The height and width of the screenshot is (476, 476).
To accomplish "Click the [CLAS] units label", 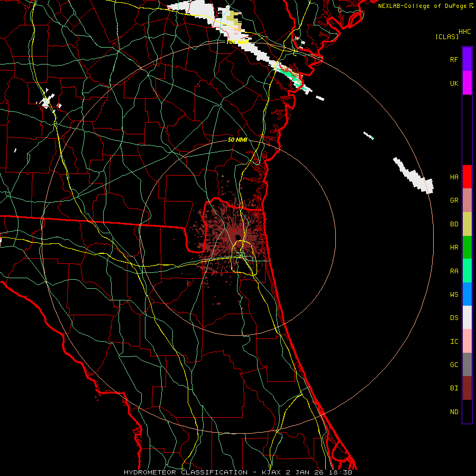I will [x=447, y=36].
